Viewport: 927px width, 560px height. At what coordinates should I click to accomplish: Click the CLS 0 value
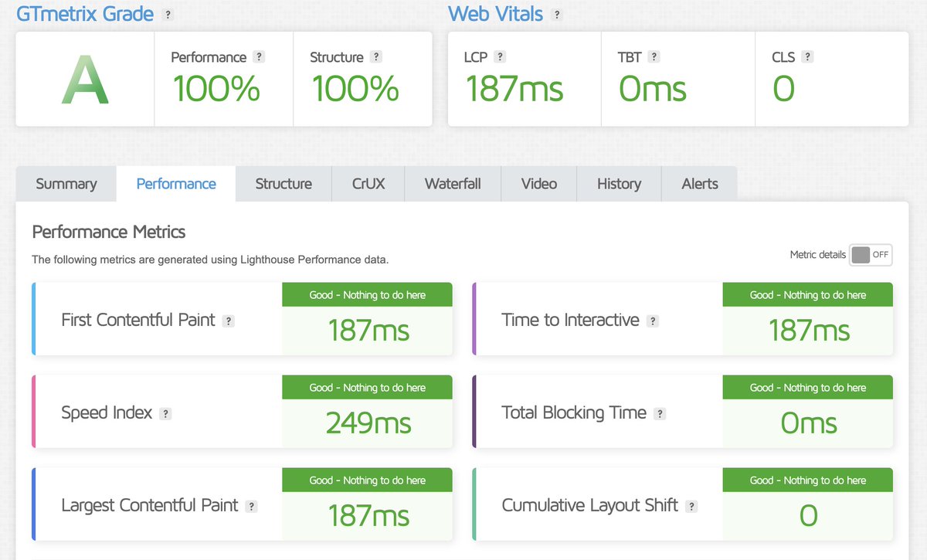pos(783,88)
